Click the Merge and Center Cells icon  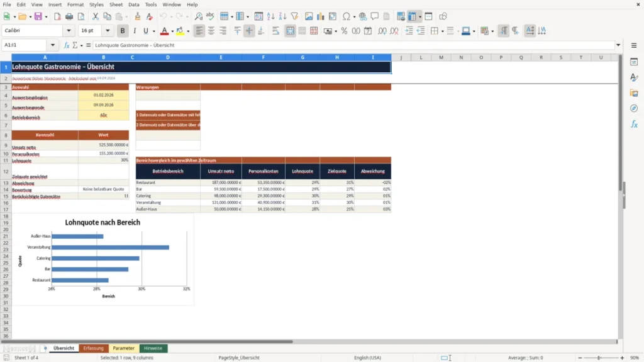[290, 31]
